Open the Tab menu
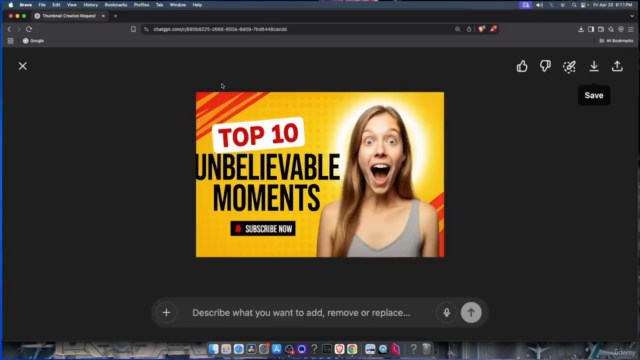The width and height of the screenshot is (640, 360). (160, 5)
